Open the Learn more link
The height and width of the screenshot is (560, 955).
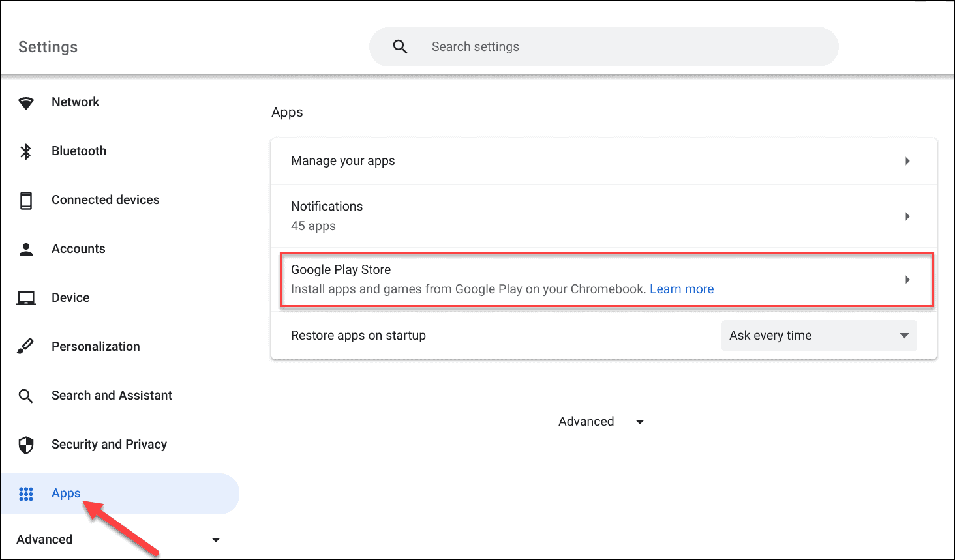point(682,289)
